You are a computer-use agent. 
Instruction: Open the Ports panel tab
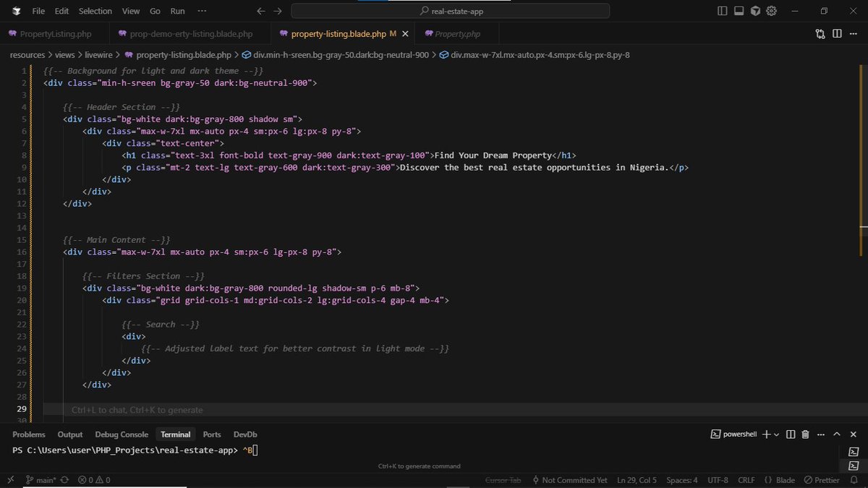point(212,435)
